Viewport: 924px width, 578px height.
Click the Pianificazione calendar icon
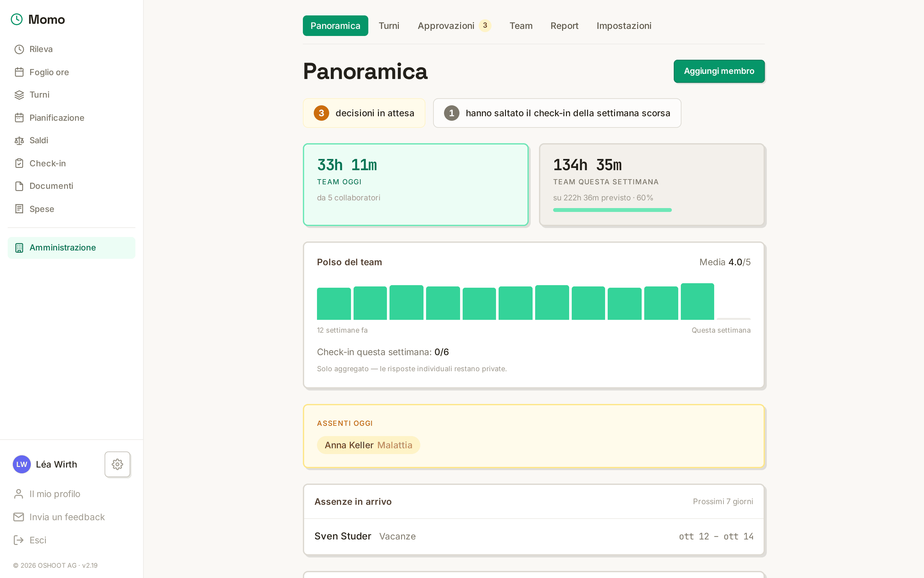pos(19,118)
